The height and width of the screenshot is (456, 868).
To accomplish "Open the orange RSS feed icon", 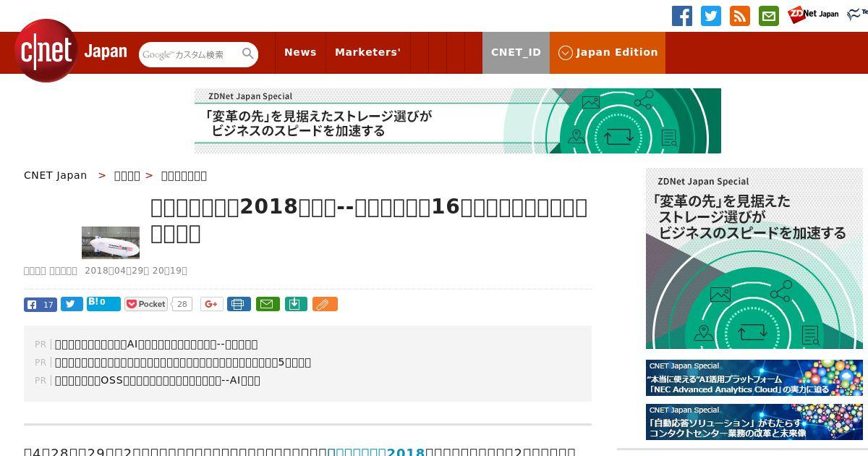I will tap(740, 16).
